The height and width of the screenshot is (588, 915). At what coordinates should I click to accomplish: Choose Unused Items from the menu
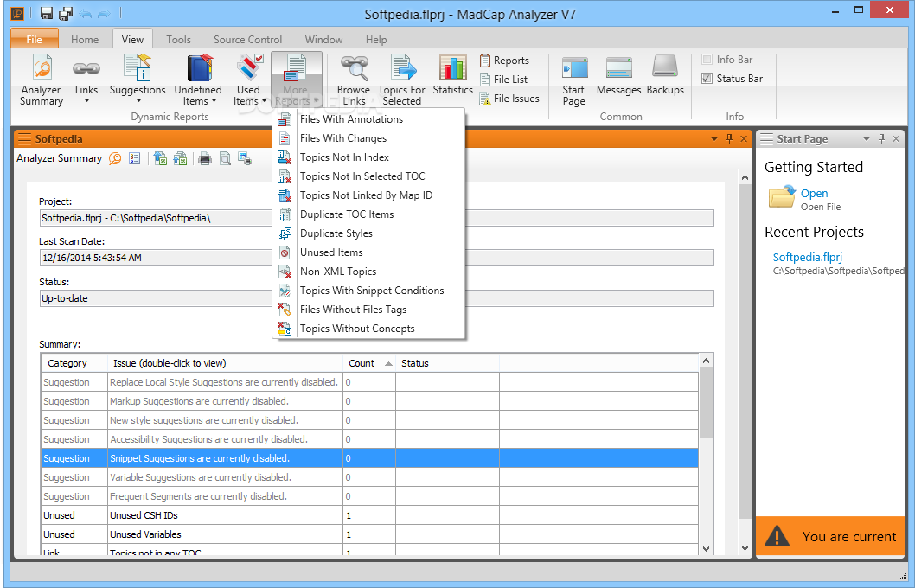point(368,252)
